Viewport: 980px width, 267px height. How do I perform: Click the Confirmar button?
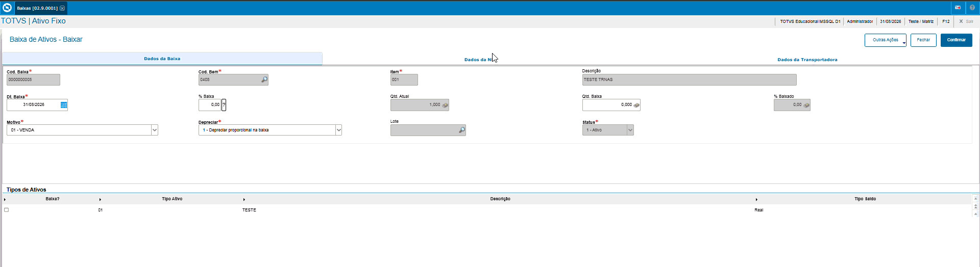click(956, 40)
